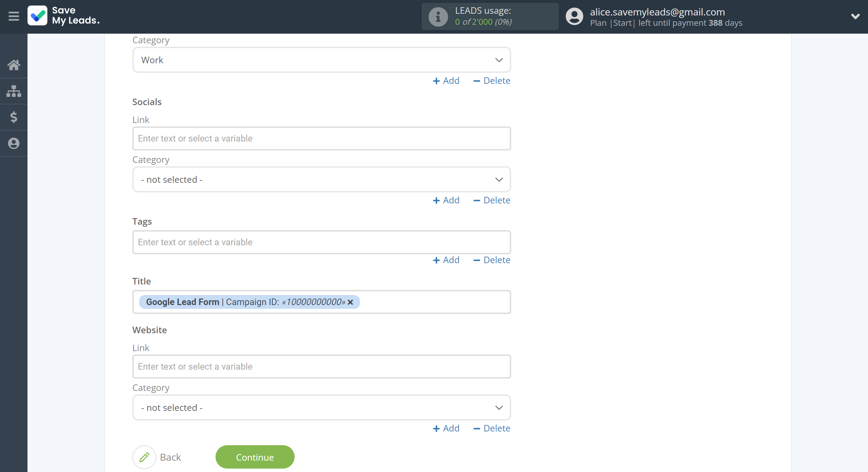Viewport: 868px width, 472px height.
Task: Click the account email alice.savemyleads@gmail.com
Action: click(657, 12)
